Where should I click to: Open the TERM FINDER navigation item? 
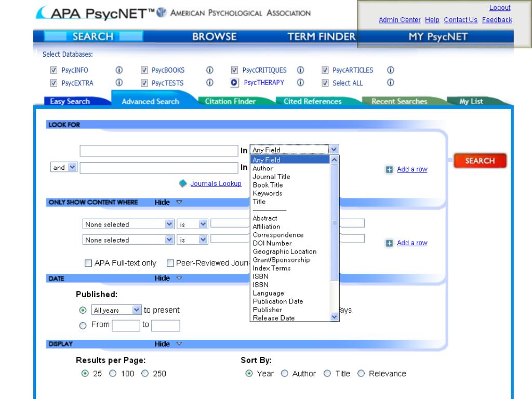coord(321,37)
